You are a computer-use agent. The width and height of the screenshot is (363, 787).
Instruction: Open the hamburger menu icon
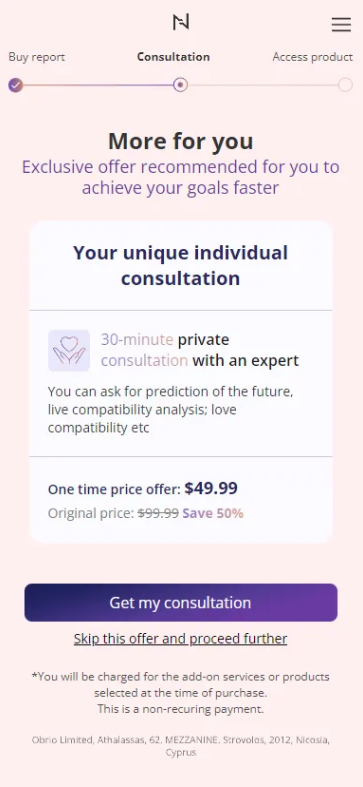coord(341,25)
